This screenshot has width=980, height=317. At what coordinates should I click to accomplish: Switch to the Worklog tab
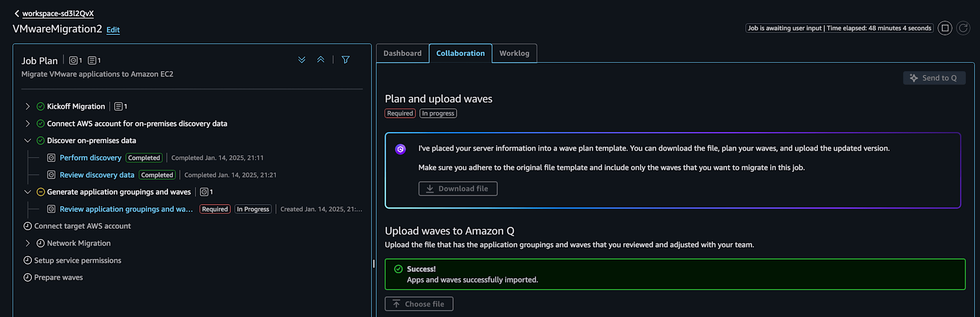[514, 53]
